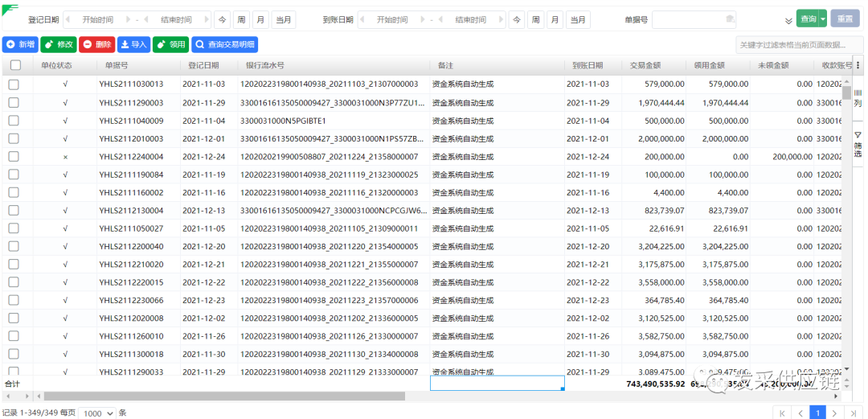Sort by 登记日期 column header
Viewport: 868px width, 419px height.
[x=203, y=65]
